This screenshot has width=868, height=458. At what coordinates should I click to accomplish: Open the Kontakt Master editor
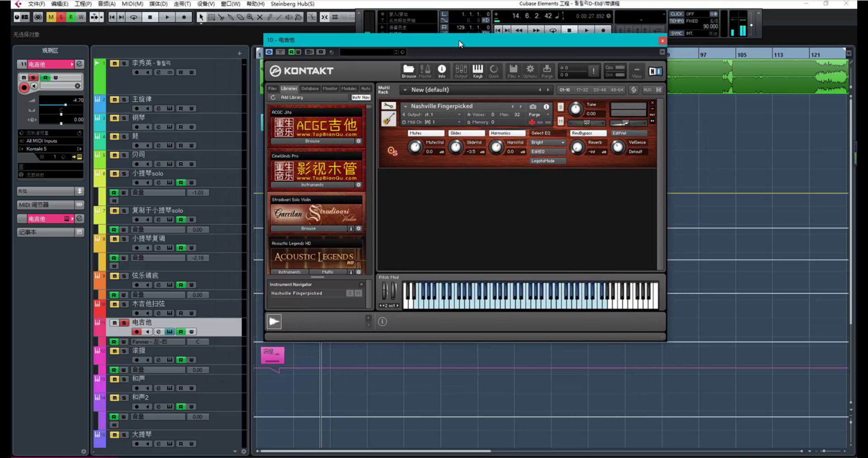tap(425, 71)
